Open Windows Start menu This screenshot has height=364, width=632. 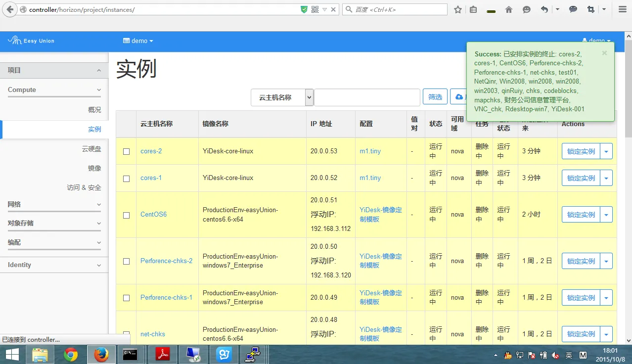12,354
